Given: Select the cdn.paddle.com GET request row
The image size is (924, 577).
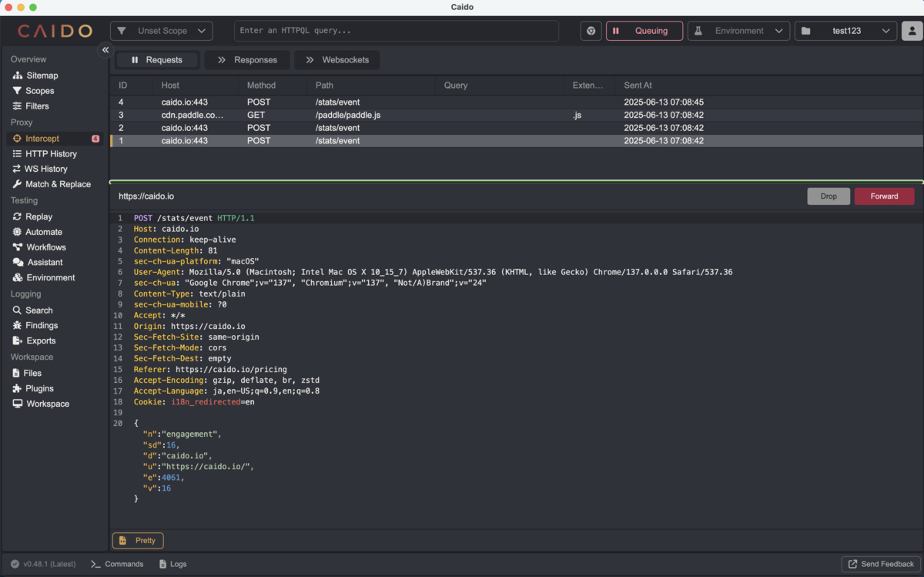Looking at the screenshot, I should (x=516, y=115).
